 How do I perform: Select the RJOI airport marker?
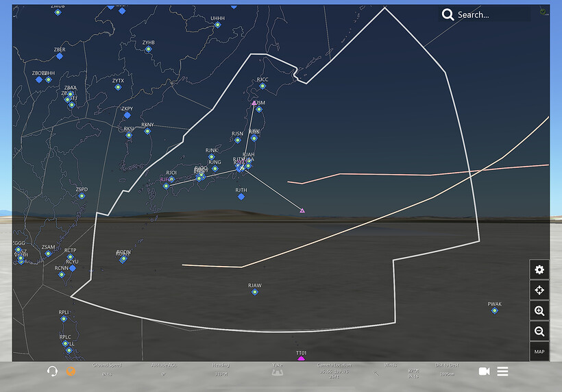171,179
